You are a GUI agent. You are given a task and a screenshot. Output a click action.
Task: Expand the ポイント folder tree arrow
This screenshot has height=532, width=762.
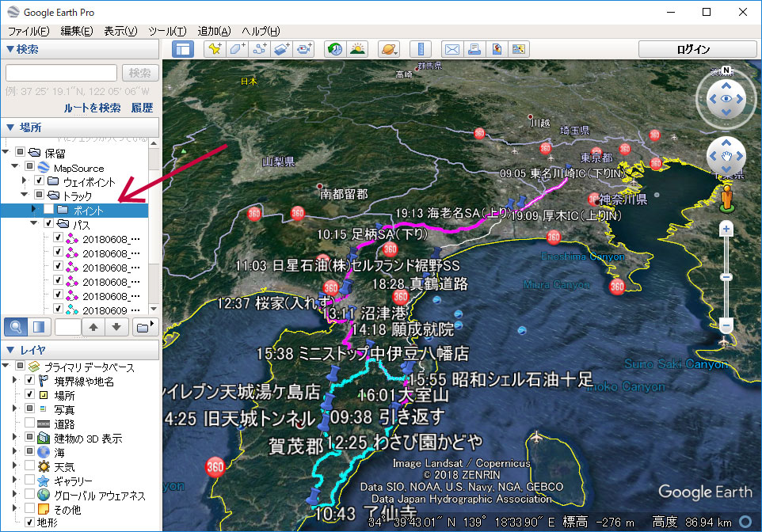33,210
